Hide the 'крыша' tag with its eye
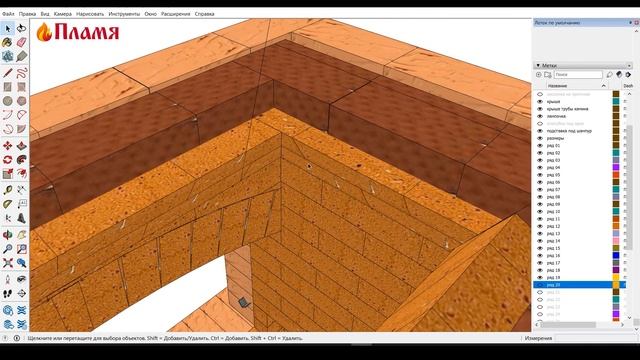The height and width of the screenshot is (360, 640). point(540,102)
